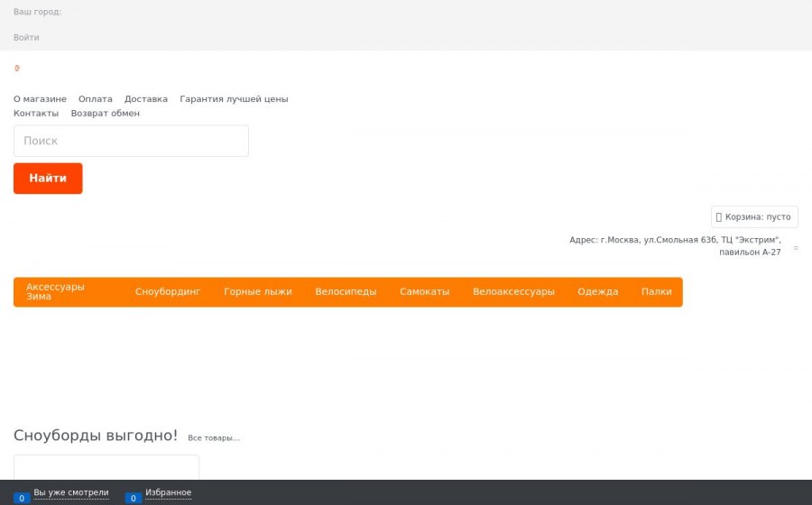Focus the Поиск search field
The width and height of the screenshot is (812, 505).
point(131,141)
